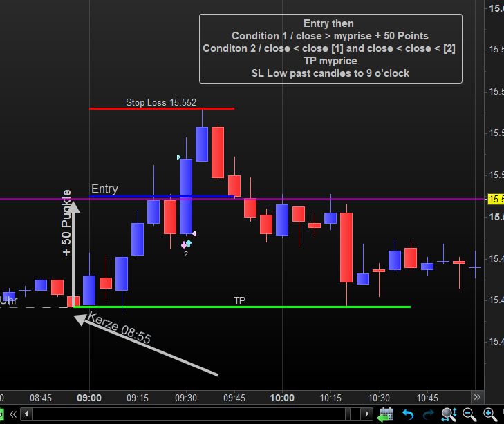This screenshot has height=424, width=504.
Task: Select the 'TP' label above green line
Action: tap(239, 300)
